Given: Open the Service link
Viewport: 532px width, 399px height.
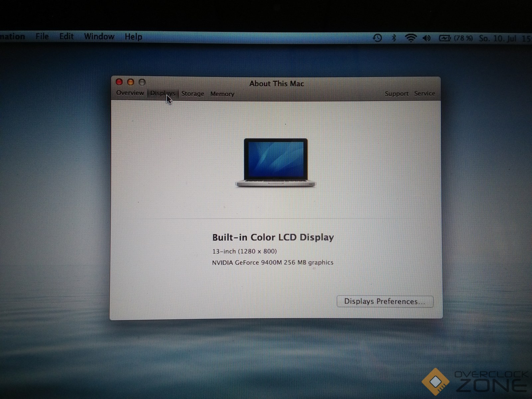Looking at the screenshot, I should click(425, 93).
